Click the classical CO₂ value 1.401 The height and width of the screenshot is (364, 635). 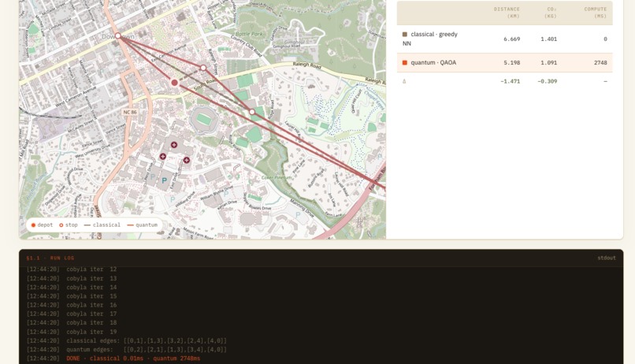[549, 39]
